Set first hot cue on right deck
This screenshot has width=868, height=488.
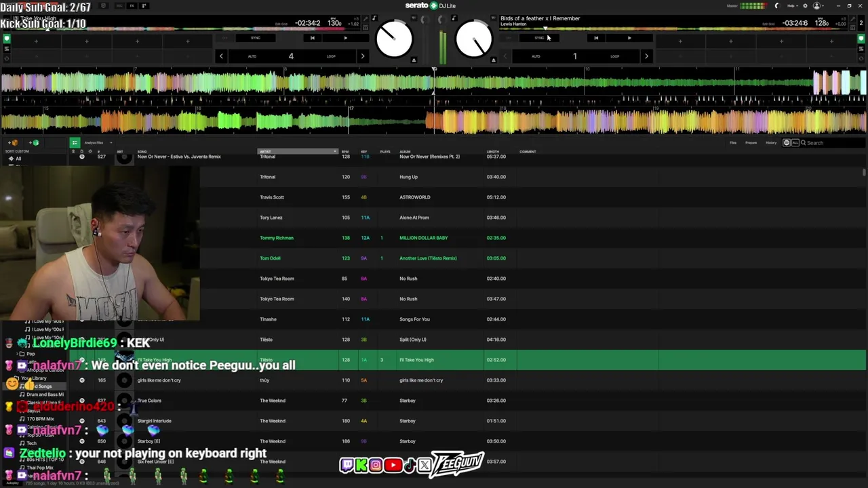[680, 41]
